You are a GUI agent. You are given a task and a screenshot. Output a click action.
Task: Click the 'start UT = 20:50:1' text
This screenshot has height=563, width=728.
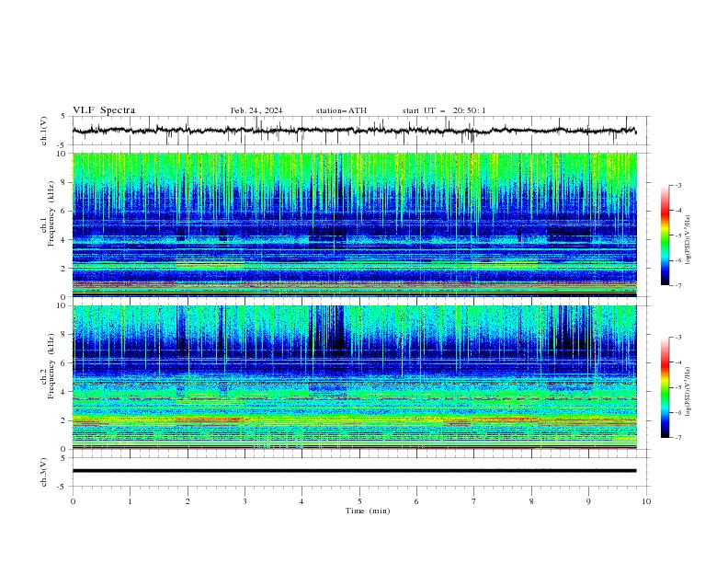click(444, 110)
